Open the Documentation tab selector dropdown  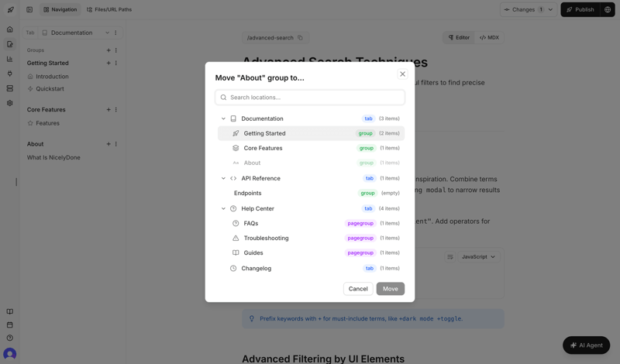click(75, 33)
